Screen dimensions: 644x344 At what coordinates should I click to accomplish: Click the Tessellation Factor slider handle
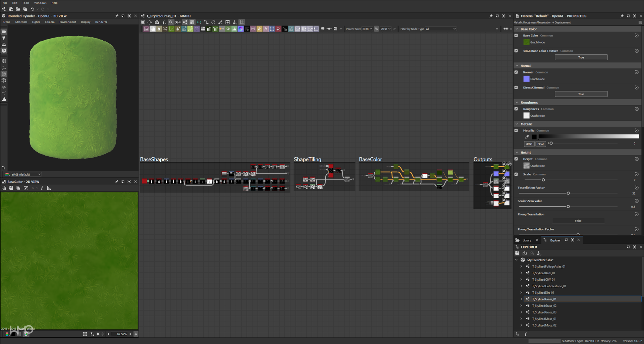point(568,193)
